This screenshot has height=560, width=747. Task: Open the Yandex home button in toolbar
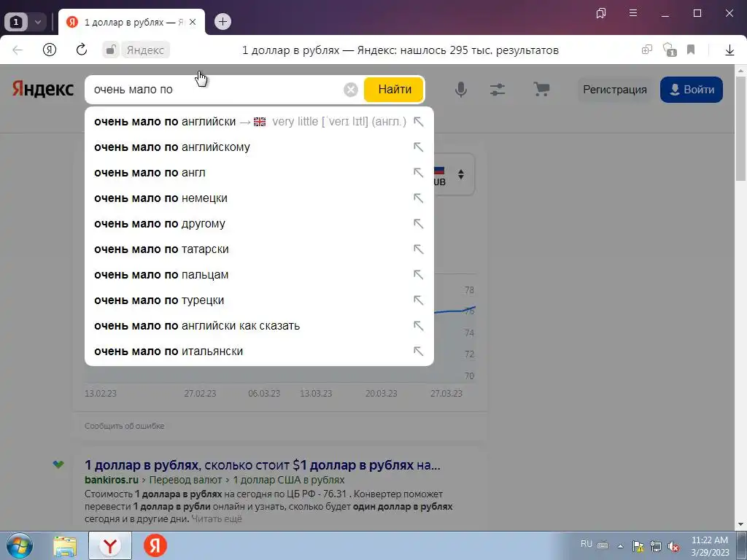(50, 50)
